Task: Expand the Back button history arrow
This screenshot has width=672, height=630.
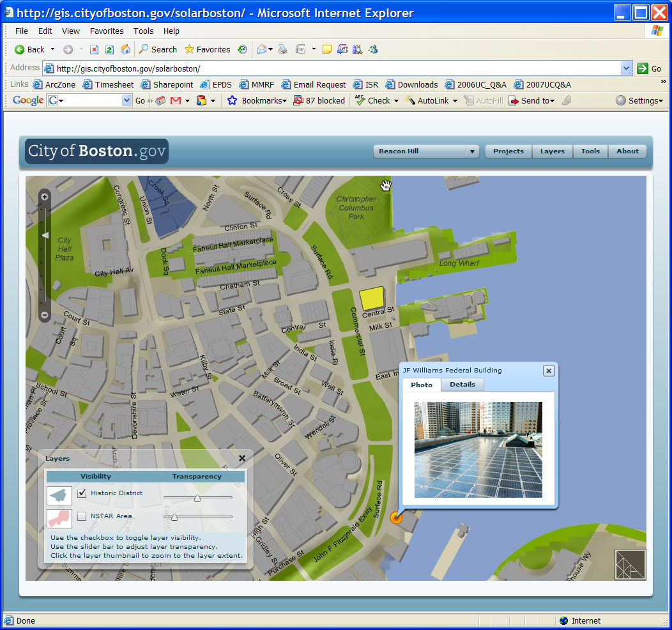Action: pyautogui.click(x=53, y=49)
